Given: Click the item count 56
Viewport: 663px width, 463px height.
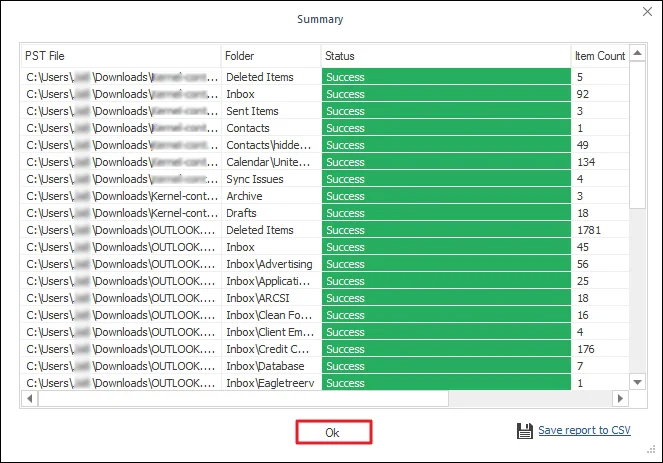Looking at the screenshot, I should click(583, 264).
